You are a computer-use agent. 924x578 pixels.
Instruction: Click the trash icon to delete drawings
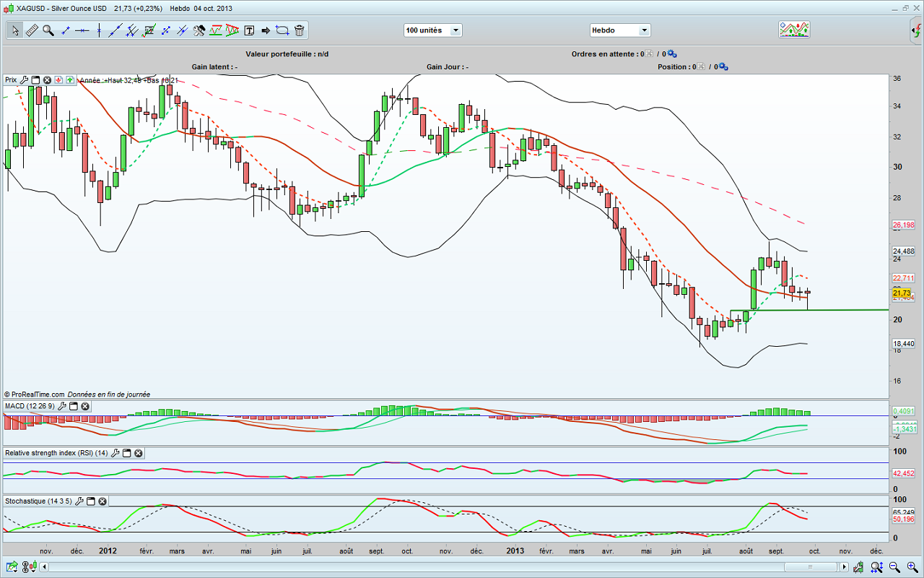click(x=299, y=30)
